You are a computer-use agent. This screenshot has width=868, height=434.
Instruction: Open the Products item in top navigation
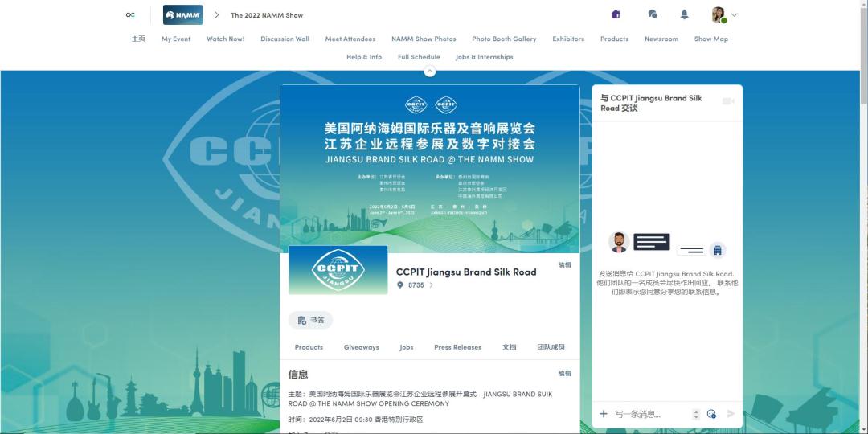click(x=615, y=39)
